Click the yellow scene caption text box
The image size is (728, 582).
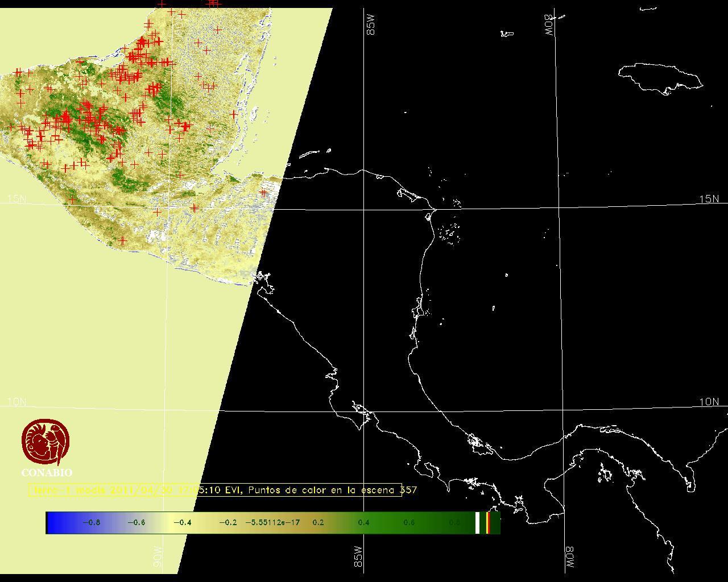(x=216, y=490)
